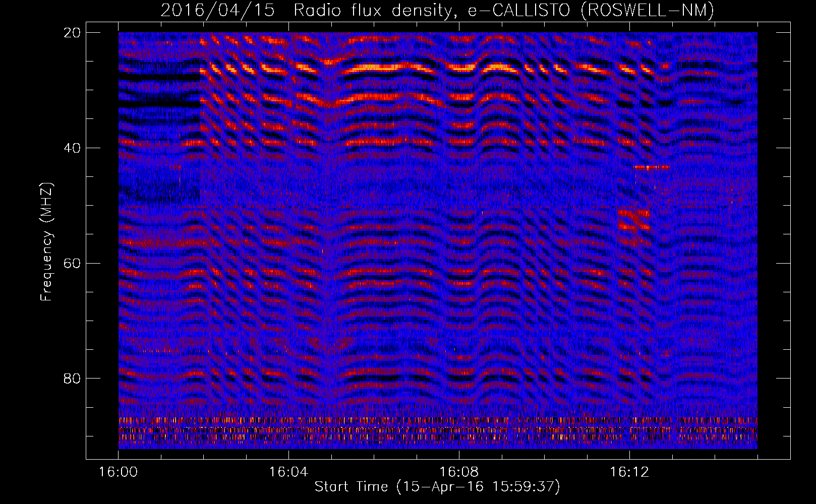Screen dimensions: 816x504
Task: Click the 16:08 time tick label
Action: [x=459, y=472]
